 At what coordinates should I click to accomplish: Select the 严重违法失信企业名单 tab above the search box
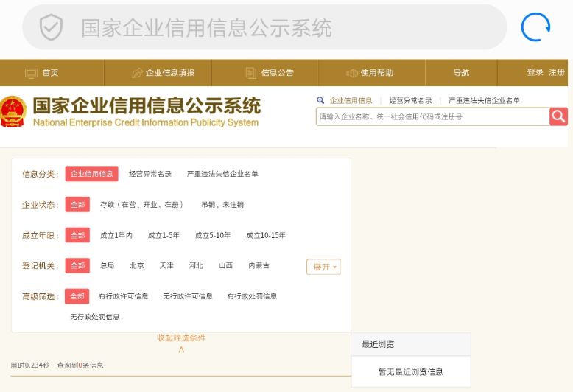coord(484,100)
